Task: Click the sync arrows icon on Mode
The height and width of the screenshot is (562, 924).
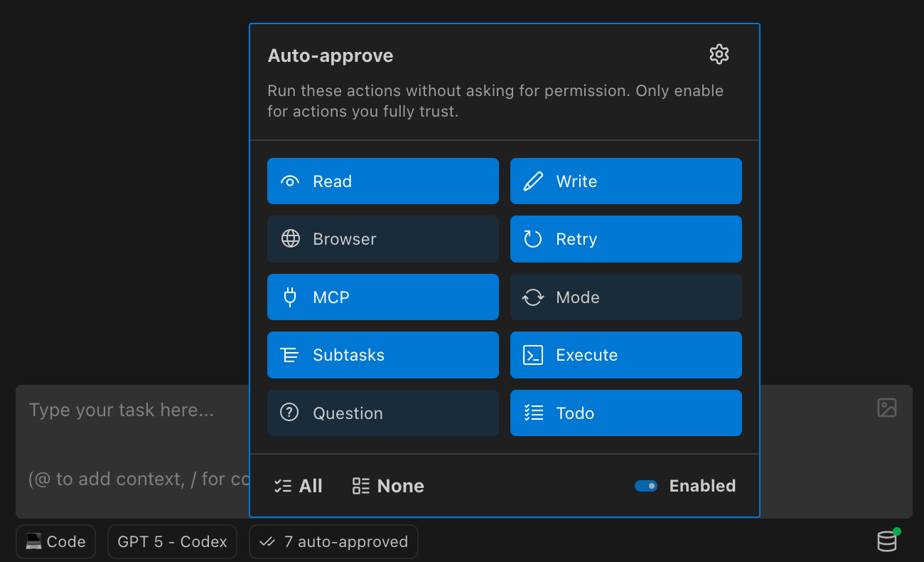Action: coord(532,297)
